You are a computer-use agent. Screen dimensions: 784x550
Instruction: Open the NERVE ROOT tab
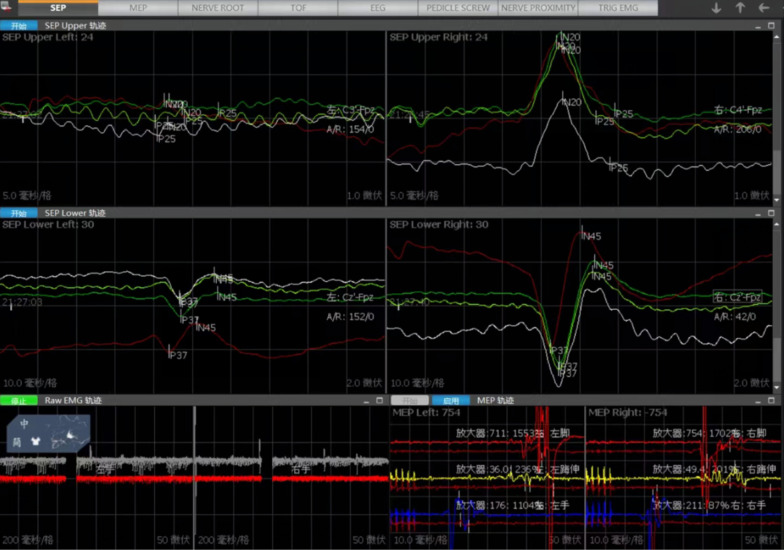click(x=217, y=7)
